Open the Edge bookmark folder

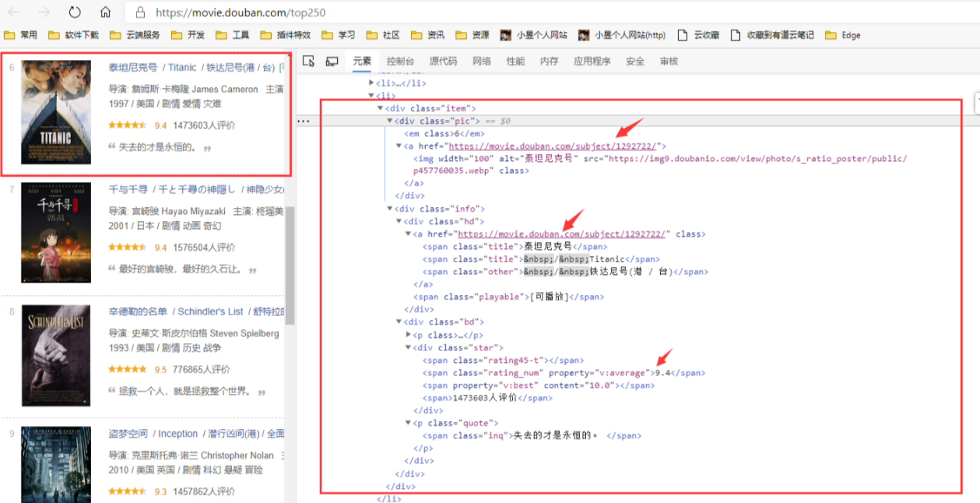[843, 35]
